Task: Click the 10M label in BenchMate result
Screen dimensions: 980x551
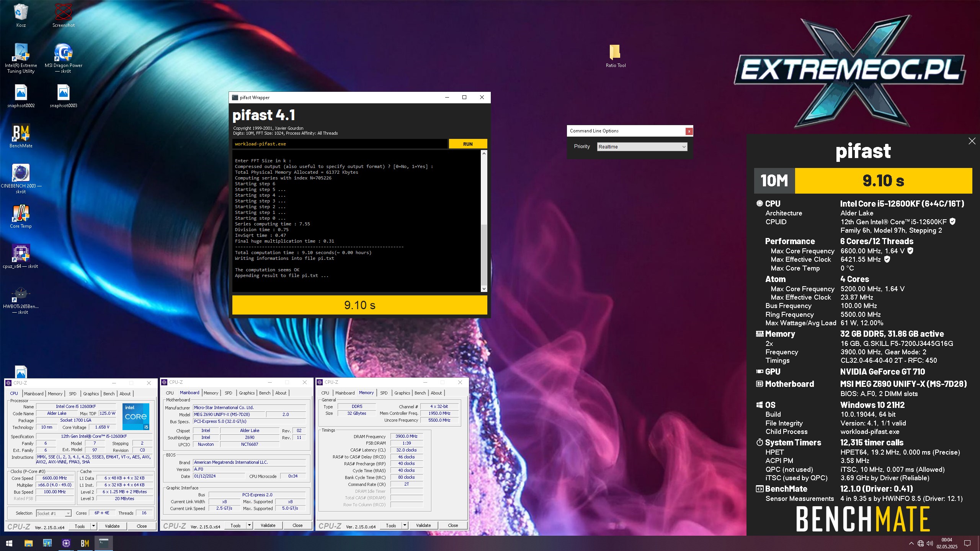Action: [x=774, y=181]
